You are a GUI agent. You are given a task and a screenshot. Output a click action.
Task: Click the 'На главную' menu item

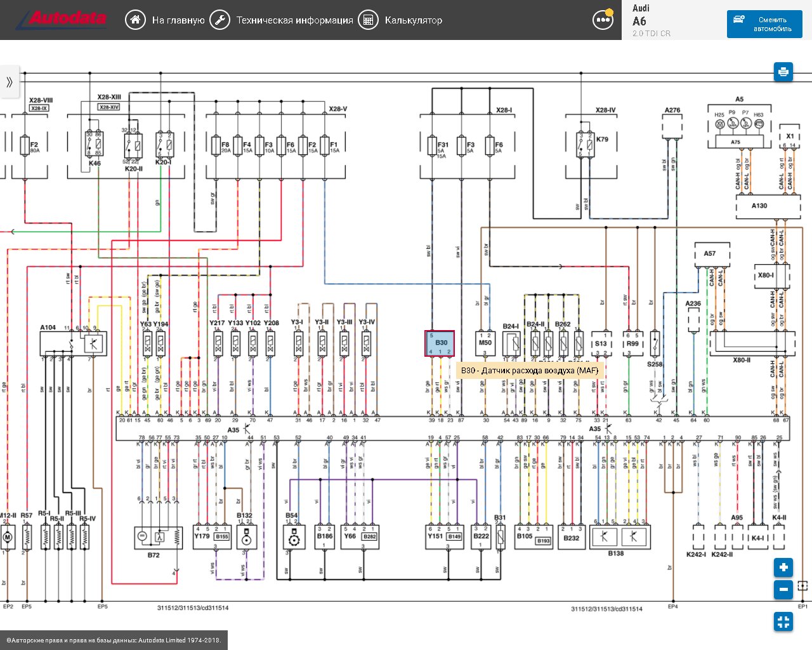click(x=178, y=20)
